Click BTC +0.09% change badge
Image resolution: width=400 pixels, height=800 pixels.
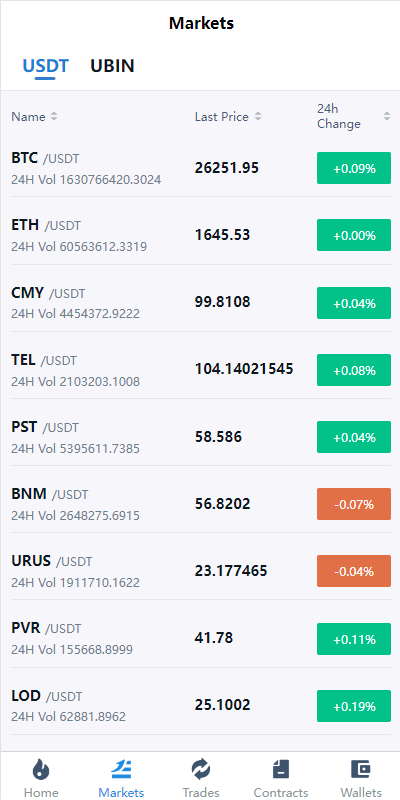pos(354,168)
